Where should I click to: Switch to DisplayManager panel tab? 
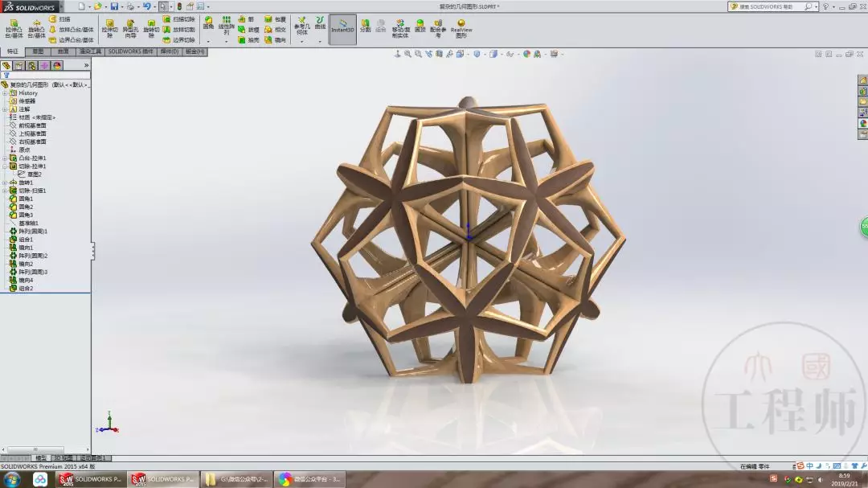pyautogui.click(x=57, y=65)
